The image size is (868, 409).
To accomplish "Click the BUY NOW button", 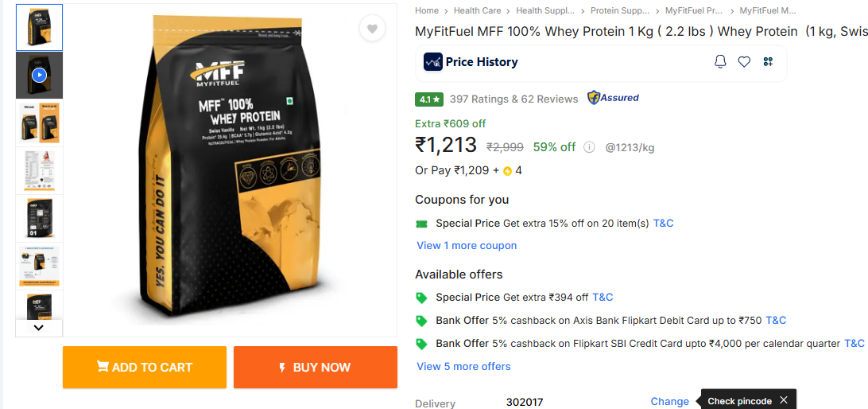I will tap(315, 367).
